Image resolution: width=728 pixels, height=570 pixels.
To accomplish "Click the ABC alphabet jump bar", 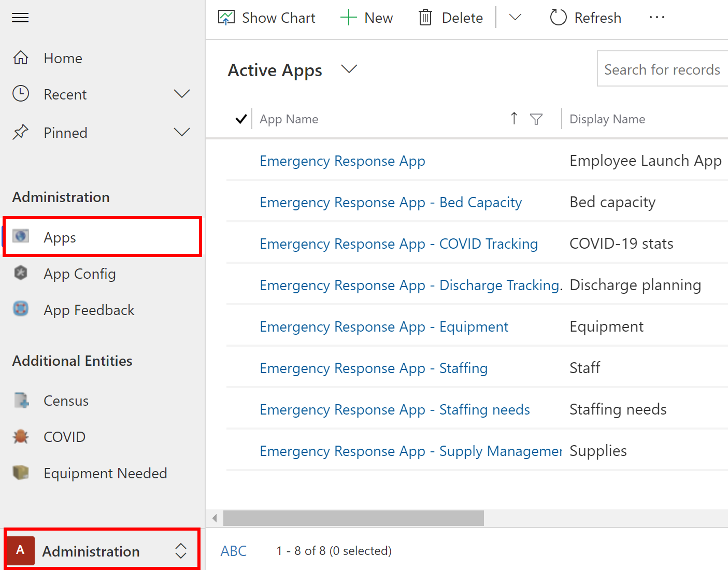I will point(234,551).
